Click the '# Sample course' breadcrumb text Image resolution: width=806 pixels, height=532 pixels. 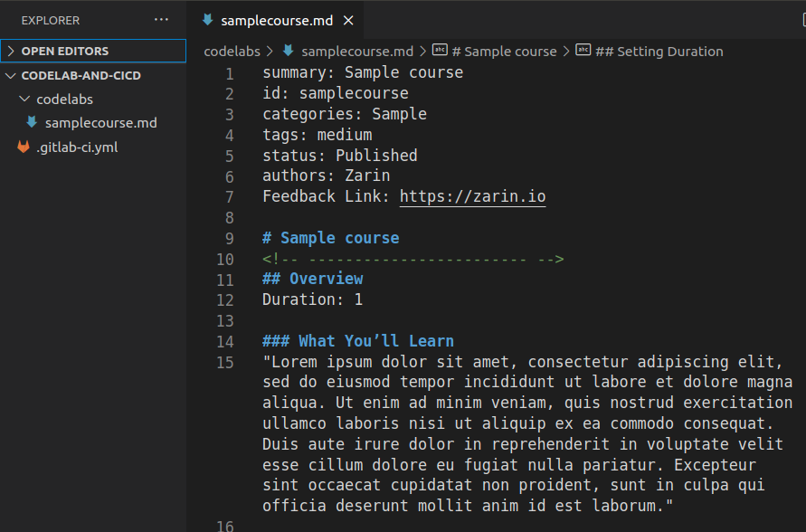[504, 52]
